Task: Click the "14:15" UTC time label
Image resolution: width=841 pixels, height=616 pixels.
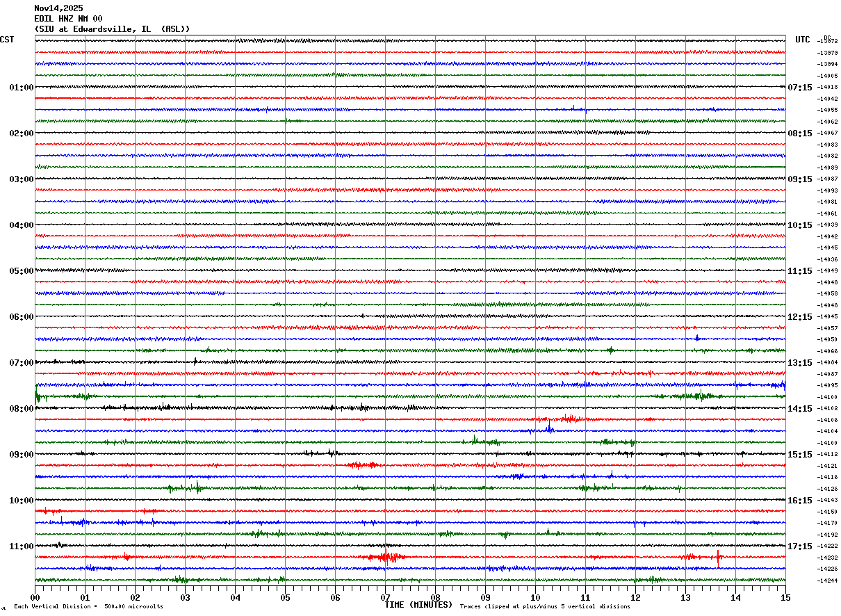Action: pyautogui.click(x=800, y=409)
